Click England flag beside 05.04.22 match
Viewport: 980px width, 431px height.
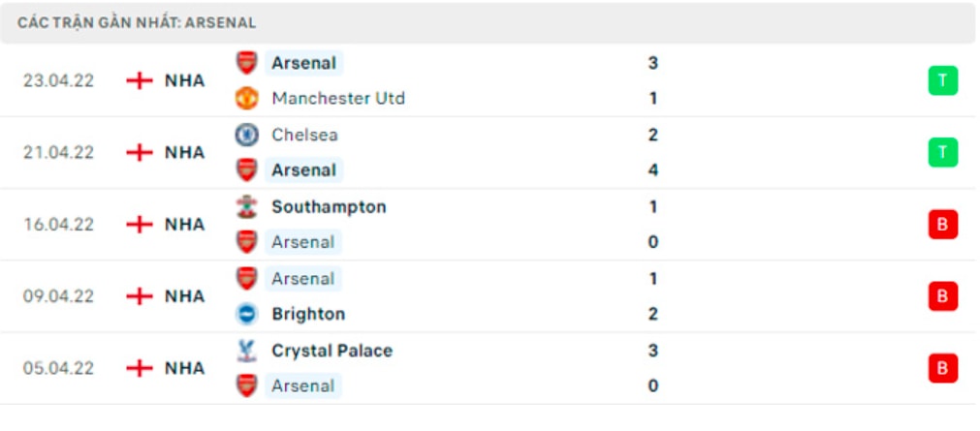click(x=140, y=368)
